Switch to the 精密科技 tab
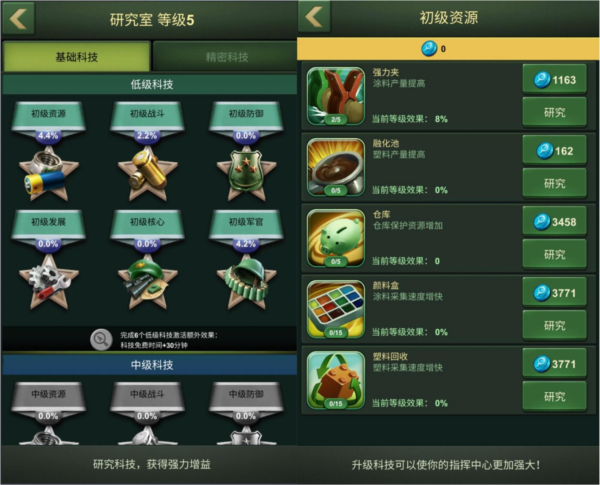 click(x=226, y=57)
